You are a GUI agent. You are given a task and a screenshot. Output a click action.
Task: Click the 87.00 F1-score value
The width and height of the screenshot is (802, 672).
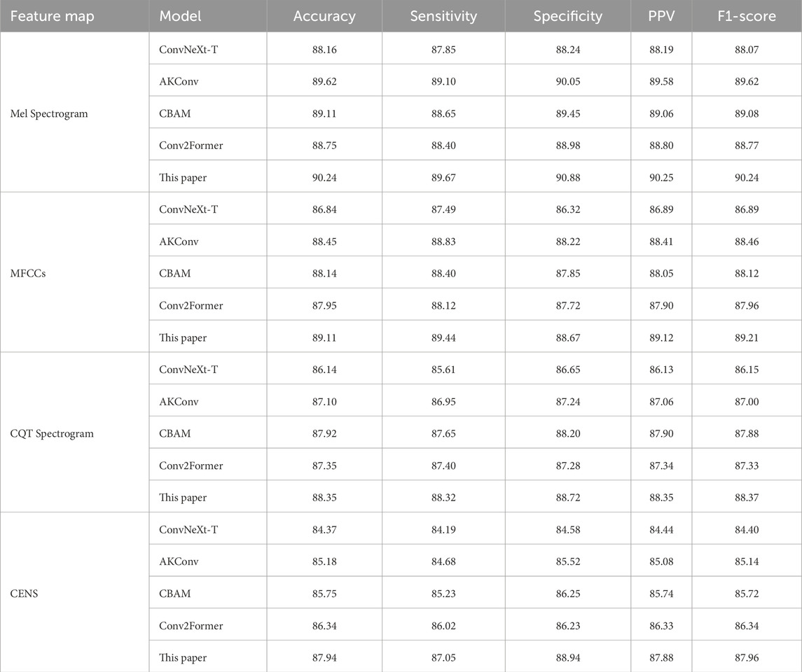pyautogui.click(x=747, y=402)
